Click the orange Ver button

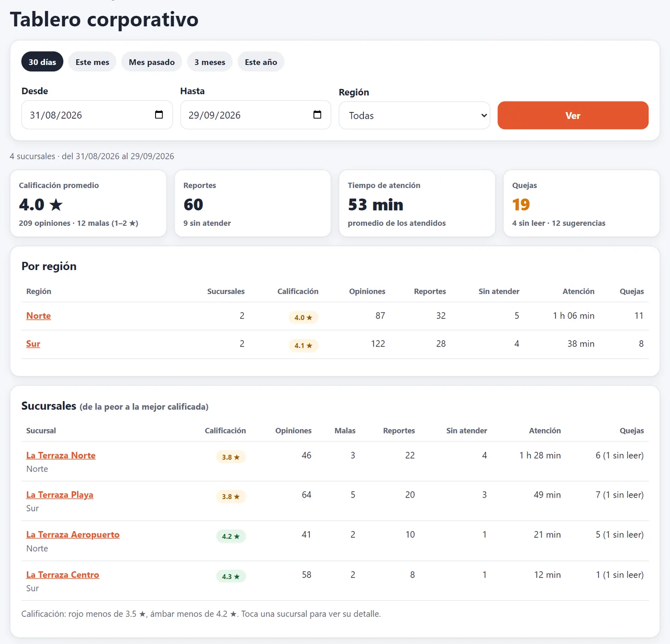coord(573,115)
